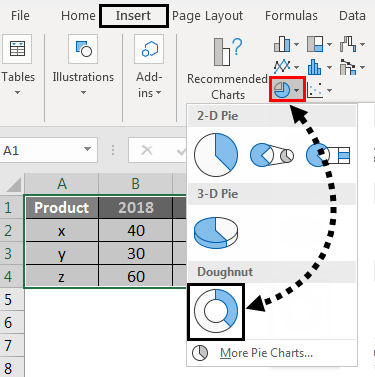The image size is (375, 377).
Task: Expand Statistic chart dropdown arrow
Action: click(x=329, y=67)
